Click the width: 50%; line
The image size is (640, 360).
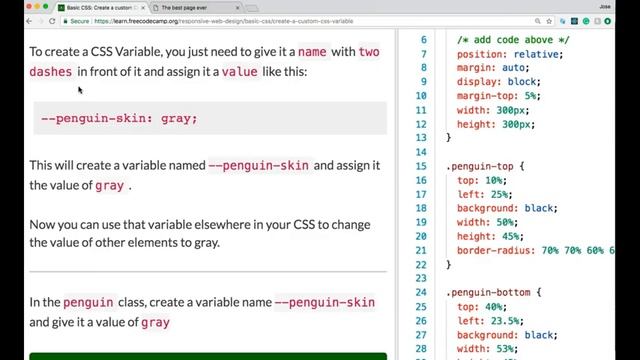click(487, 222)
